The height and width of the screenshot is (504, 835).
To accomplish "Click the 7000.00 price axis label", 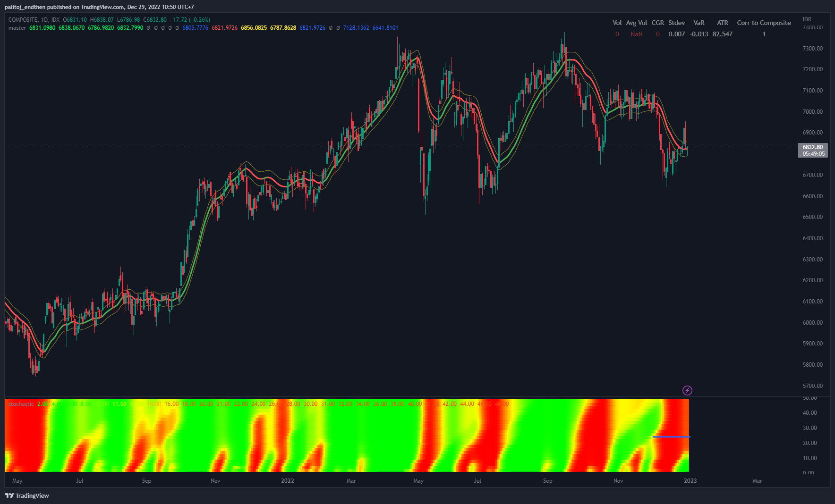I will point(812,111).
